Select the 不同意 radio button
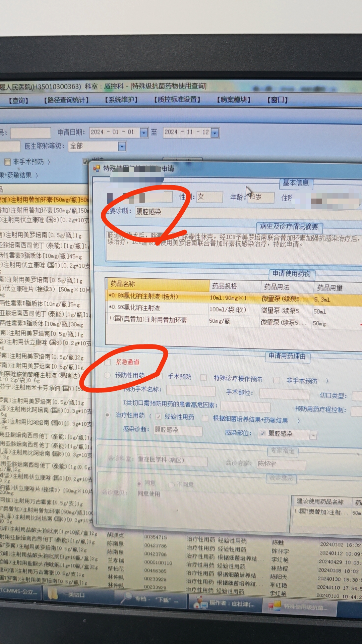The height and width of the screenshot is (644, 362). point(171,484)
